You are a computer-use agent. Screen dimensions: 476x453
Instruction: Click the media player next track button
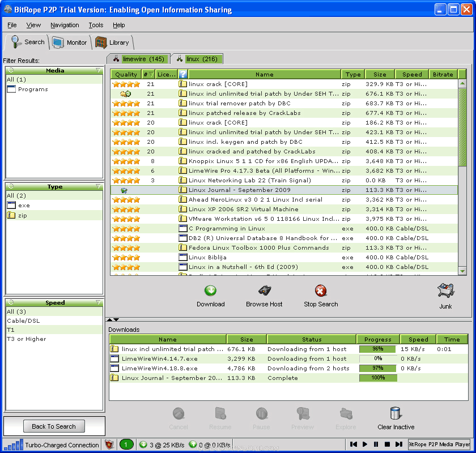(398, 444)
